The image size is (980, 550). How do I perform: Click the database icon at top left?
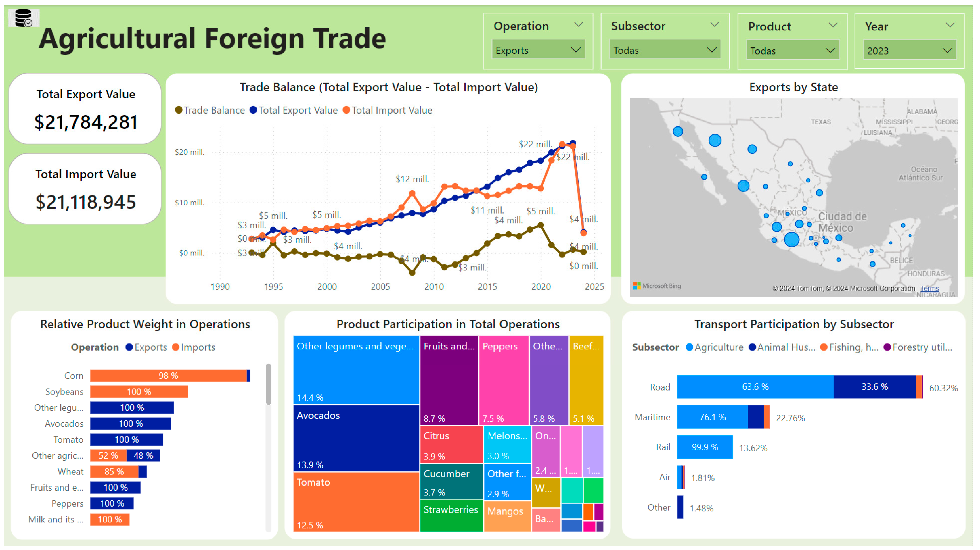(x=23, y=18)
